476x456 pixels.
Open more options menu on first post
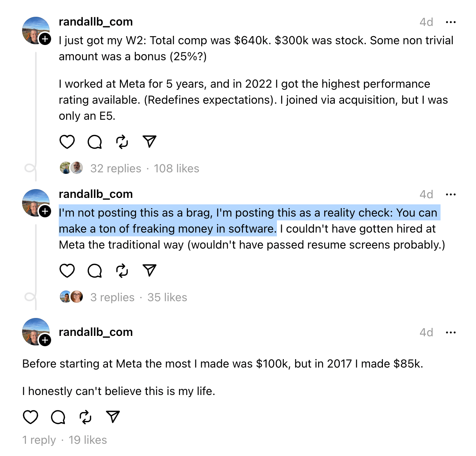click(x=451, y=22)
